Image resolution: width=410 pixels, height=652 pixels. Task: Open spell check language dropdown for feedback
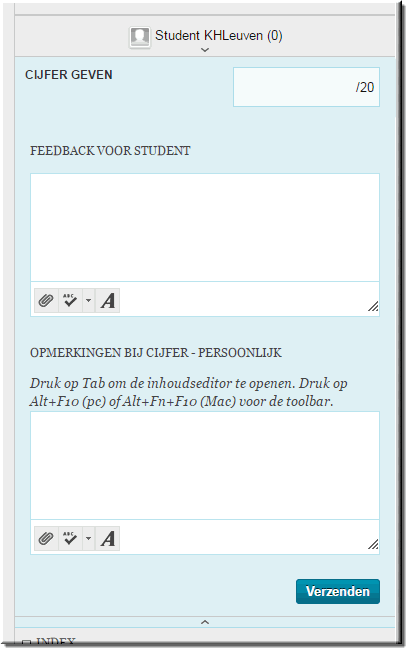(x=89, y=300)
